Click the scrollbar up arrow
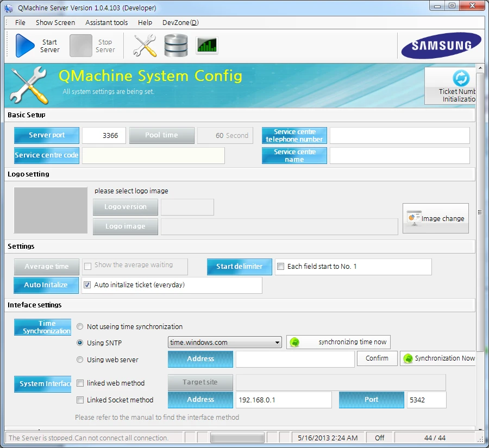The image size is (489, 448). [480, 68]
